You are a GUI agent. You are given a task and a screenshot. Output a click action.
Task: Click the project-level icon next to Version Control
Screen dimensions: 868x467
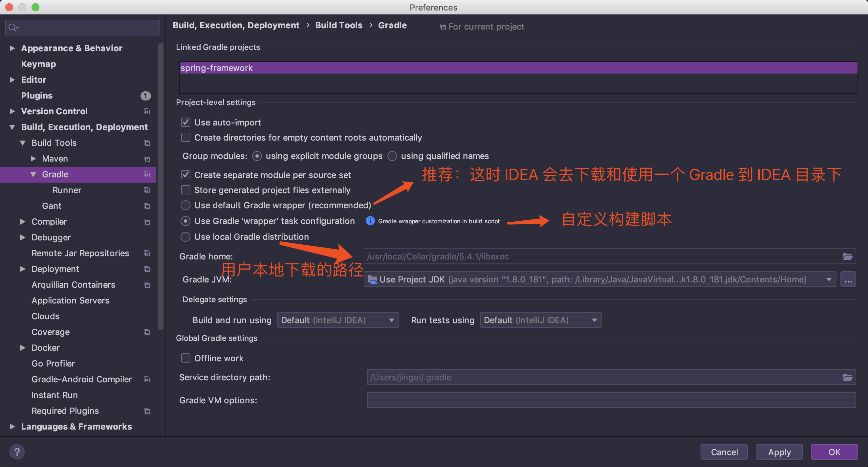(x=146, y=111)
